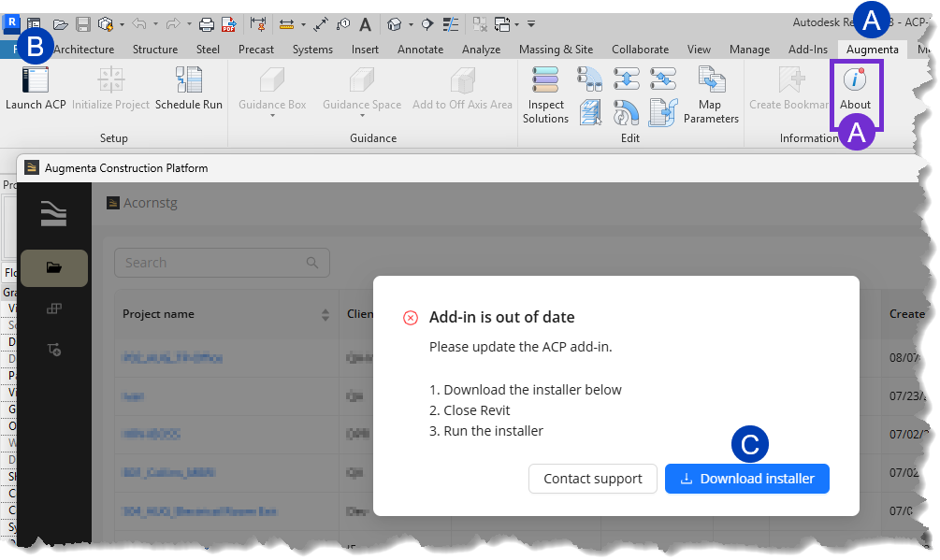Go to the Collaborate ribbon tab
Image resolution: width=940 pixels, height=560 pixels.
[x=640, y=50]
